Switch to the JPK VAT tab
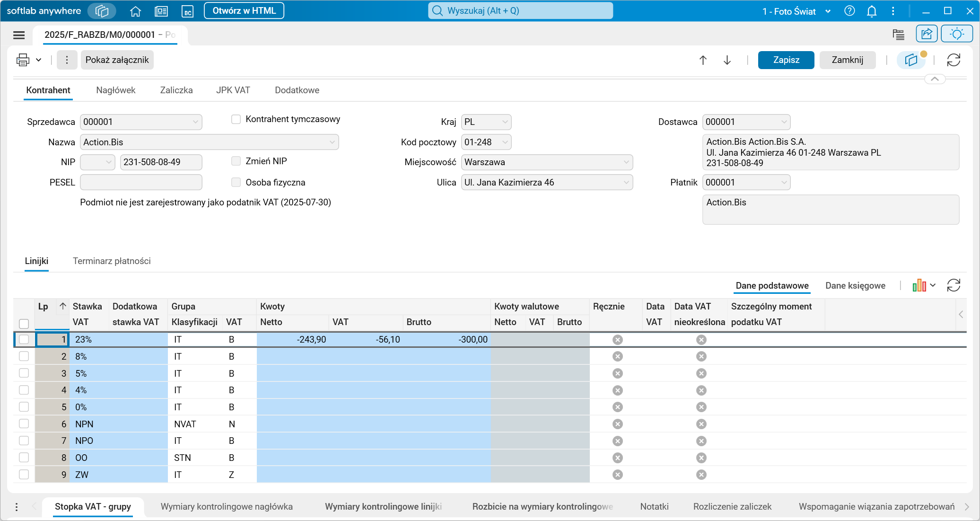 [233, 90]
